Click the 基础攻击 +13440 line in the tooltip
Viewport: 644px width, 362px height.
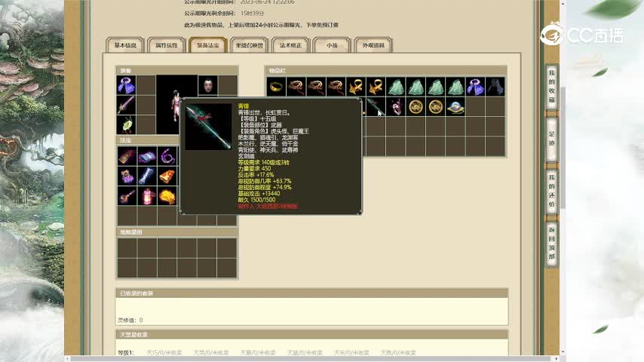(259, 194)
